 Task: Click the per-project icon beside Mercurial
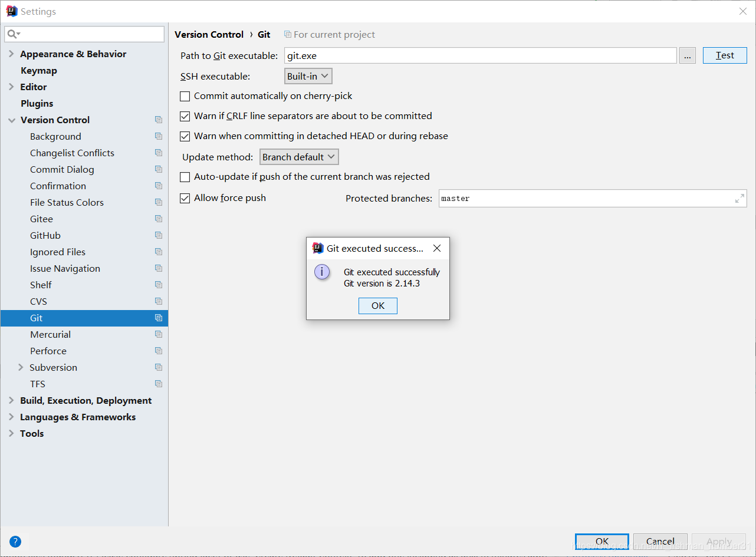tap(159, 334)
